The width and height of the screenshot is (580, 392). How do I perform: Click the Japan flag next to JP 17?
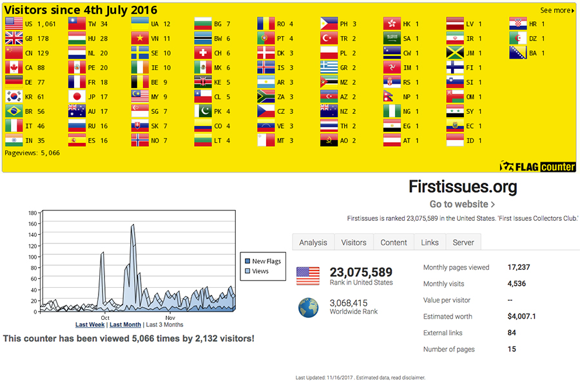[77, 97]
